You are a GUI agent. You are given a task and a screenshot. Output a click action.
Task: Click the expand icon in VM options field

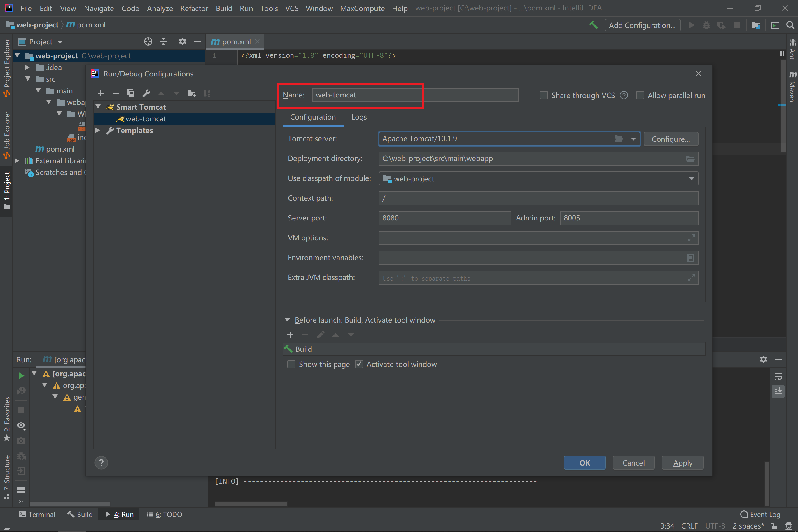tap(691, 238)
